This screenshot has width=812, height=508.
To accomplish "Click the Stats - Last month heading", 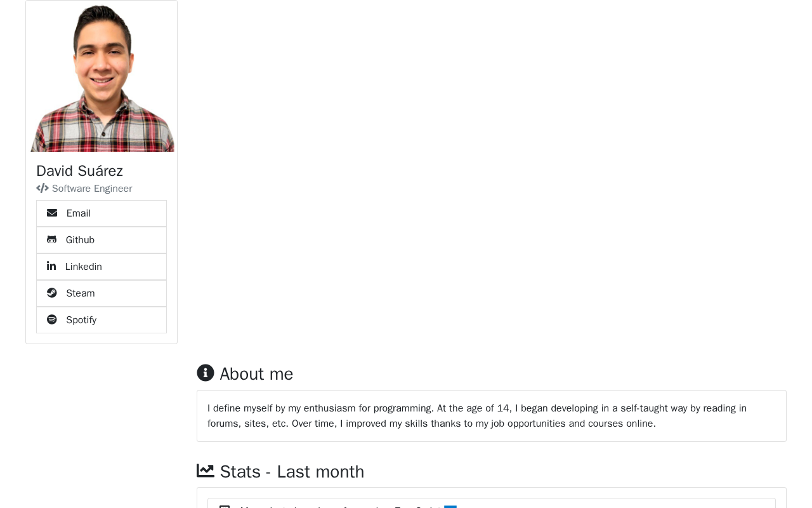I will click(292, 472).
